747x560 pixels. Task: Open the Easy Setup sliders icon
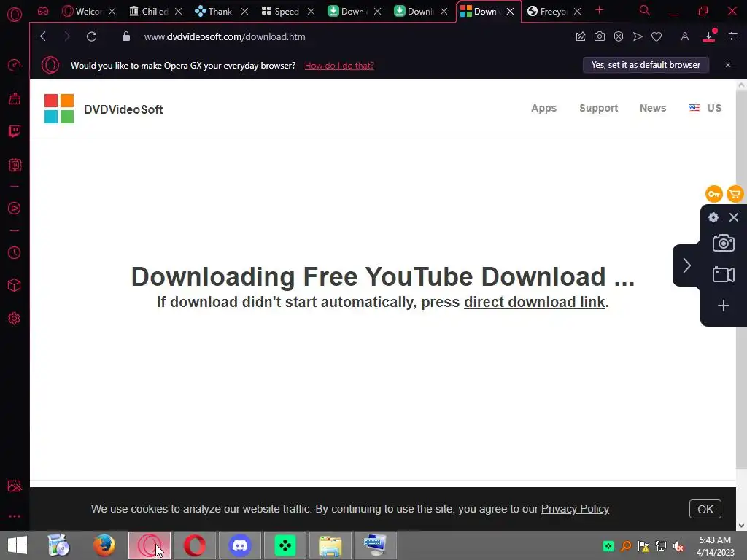click(732, 36)
